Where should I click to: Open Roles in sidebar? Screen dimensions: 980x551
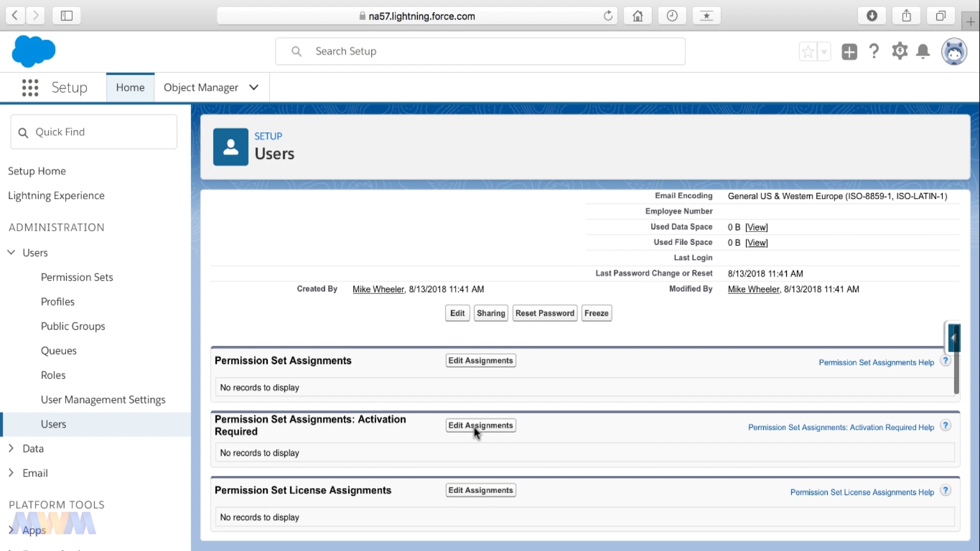[53, 375]
